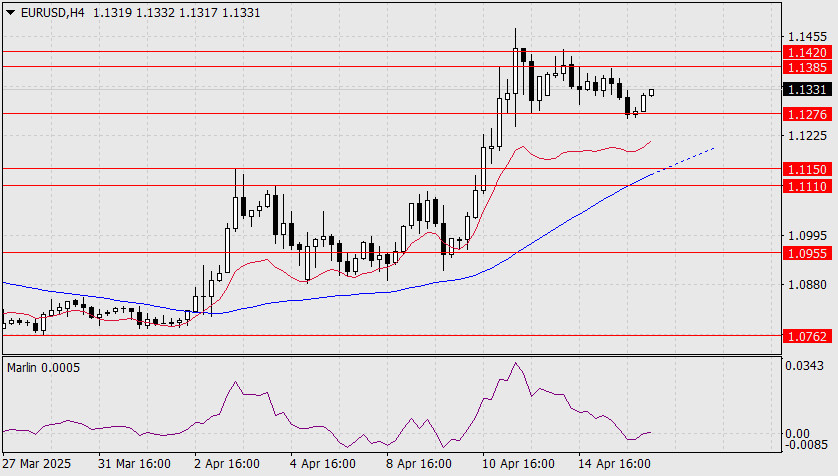Select the 1.0762 red price level label
Image resolution: width=838 pixels, height=476 pixels.
click(808, 337)
